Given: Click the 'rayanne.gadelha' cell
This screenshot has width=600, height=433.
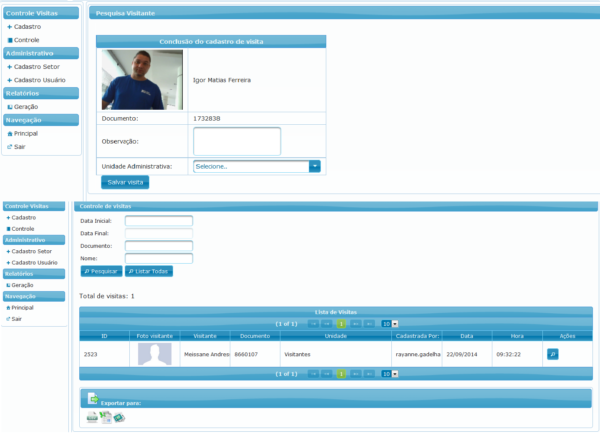Looking at the screenshot, I should click(x=418, y=355).
